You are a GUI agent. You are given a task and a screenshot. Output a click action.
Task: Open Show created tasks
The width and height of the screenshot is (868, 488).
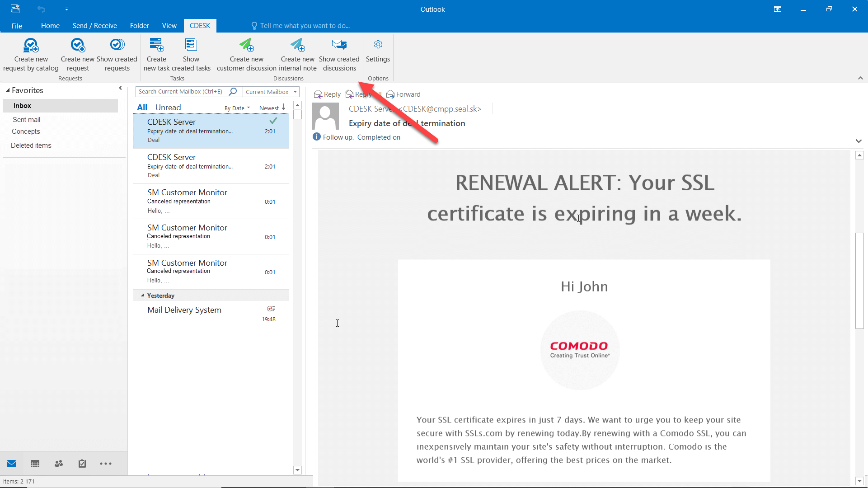click(x=191, y=55)
